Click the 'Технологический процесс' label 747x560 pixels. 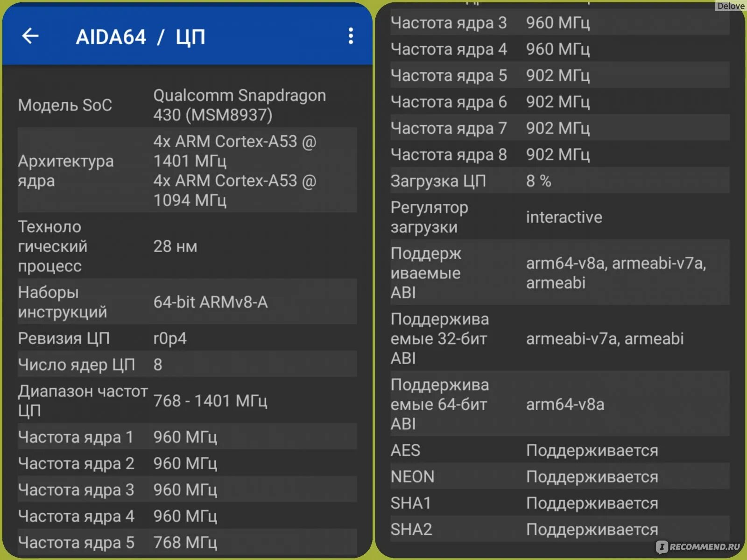(53, 246)
